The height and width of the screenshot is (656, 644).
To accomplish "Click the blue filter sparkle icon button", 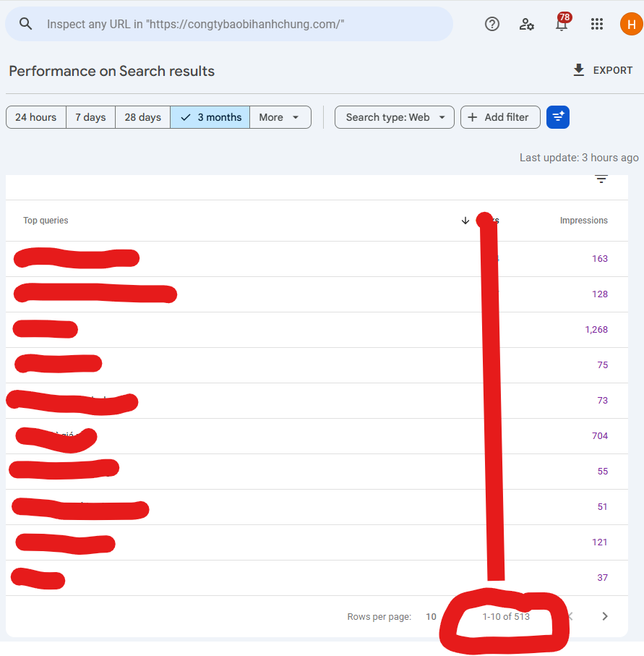I will pyautogui.click(x=558, y=117).
